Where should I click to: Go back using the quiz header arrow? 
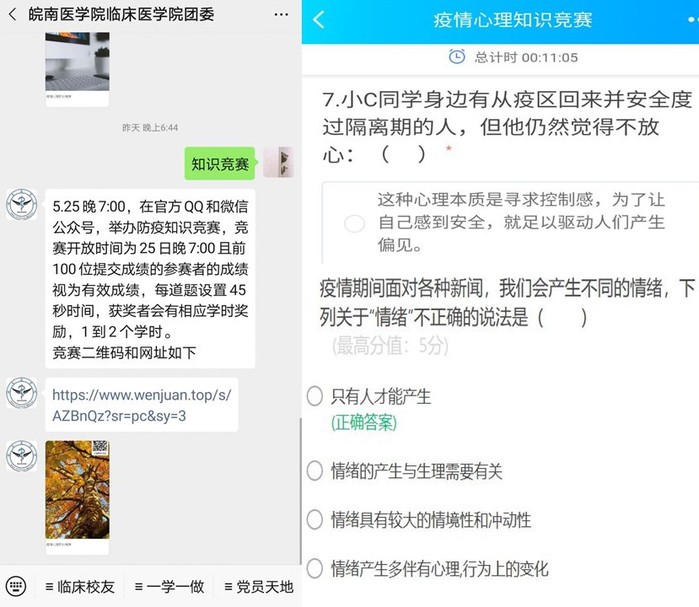pos(319,20)
